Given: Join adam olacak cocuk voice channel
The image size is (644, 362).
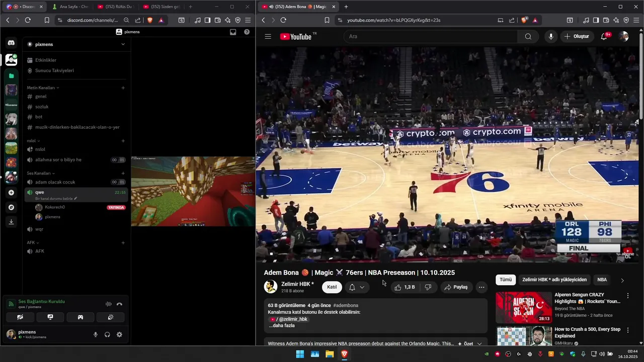Looking at the screenshot, I should tap(75, 182).
